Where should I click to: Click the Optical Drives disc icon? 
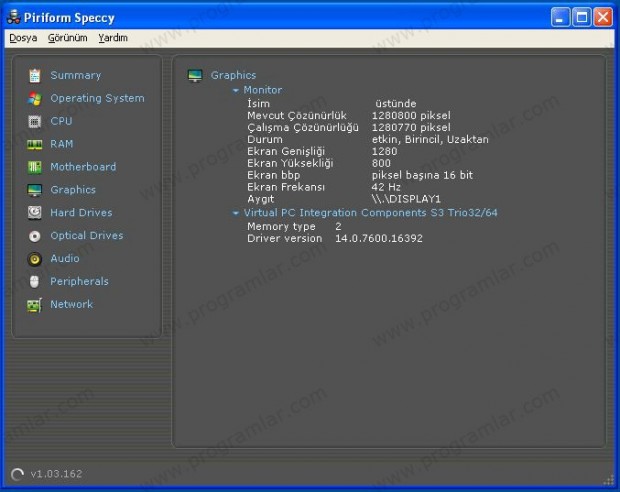click(34, 236)
